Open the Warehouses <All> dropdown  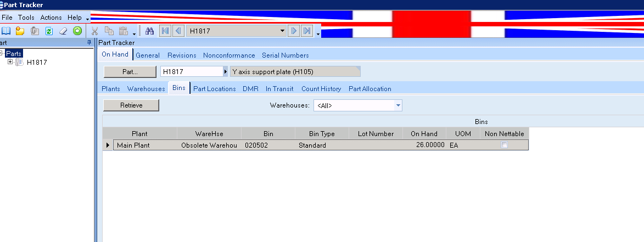point(397,105)
